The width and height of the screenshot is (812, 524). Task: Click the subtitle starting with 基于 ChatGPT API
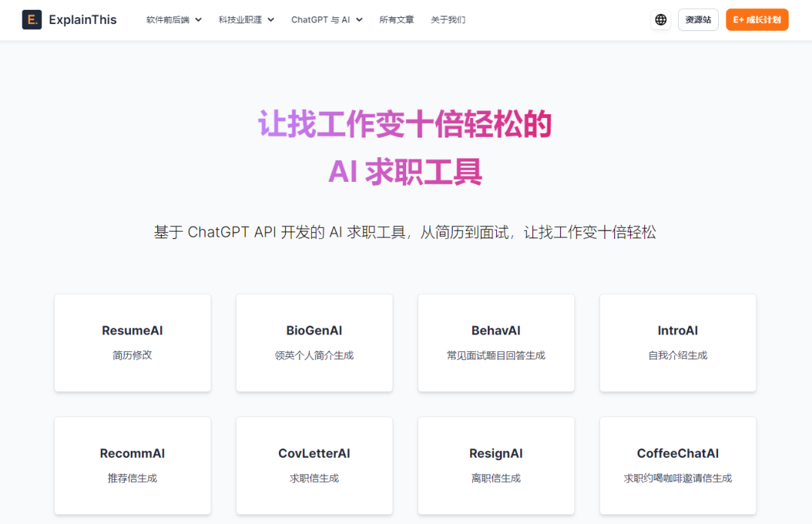click(x=405, y=232)
